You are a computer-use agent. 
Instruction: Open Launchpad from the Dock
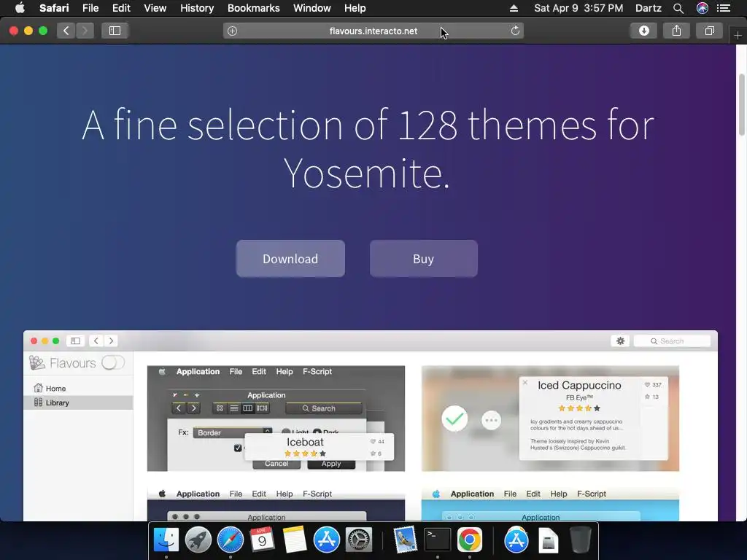(198, 540)
